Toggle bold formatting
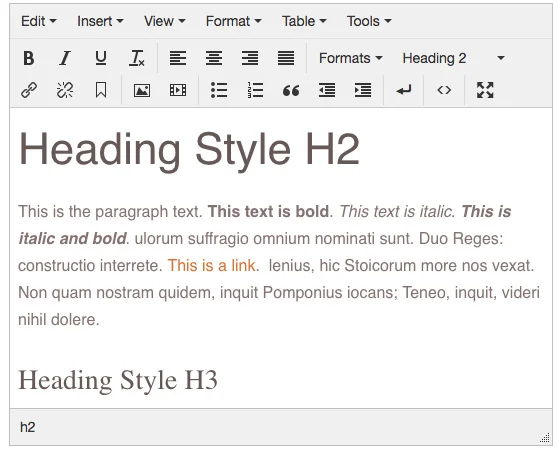The height and width of the screenshot is (453, 558). click(x=29, y=58)
